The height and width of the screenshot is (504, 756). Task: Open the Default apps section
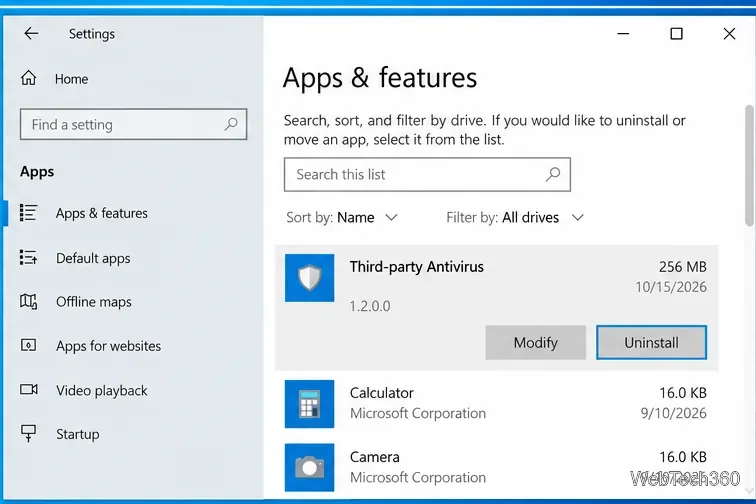[x=93, y=258]
